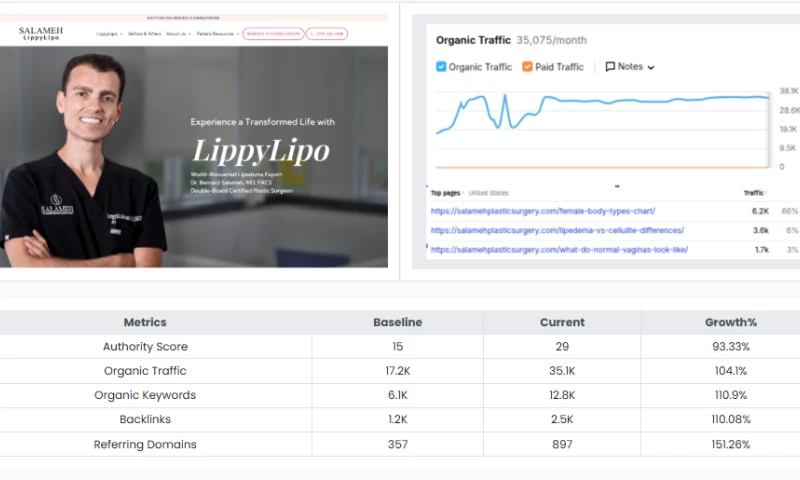Expand the Patient Resources menu
Screen dimensions: 800x480
(217, 34)
